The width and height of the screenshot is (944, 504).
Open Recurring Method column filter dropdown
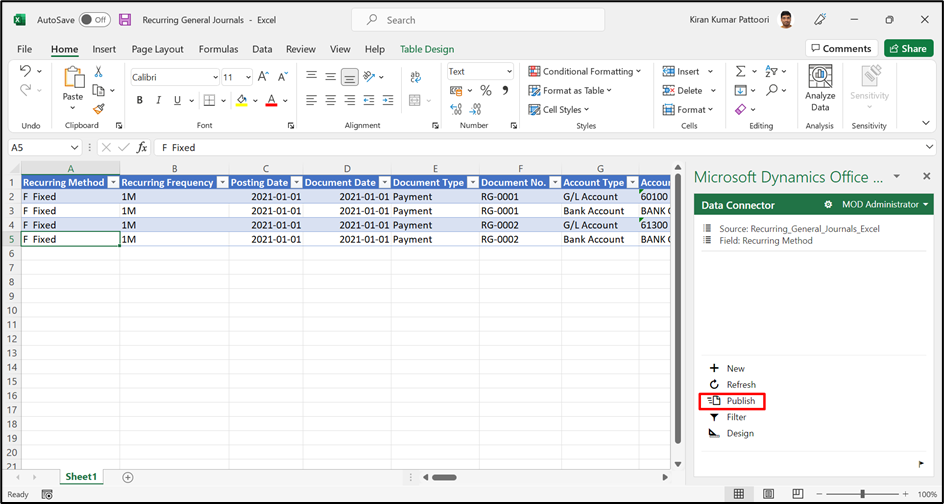point(113,182)
